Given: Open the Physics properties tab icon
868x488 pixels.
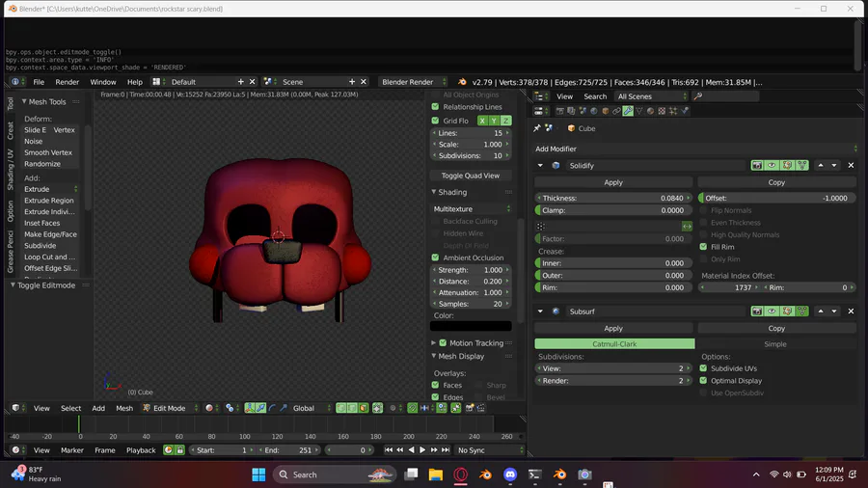Looking at the screenshot, I should tap(685, 111).
